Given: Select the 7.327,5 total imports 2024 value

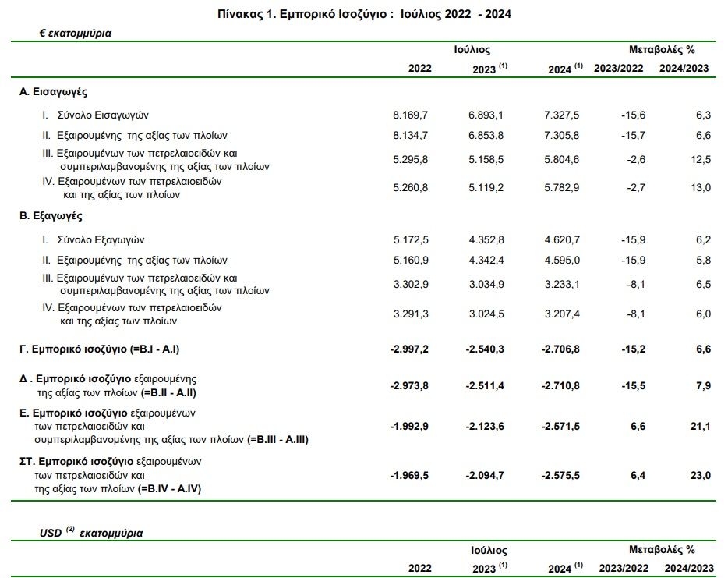Looking at the screenshot, I should tap(562, 115).
